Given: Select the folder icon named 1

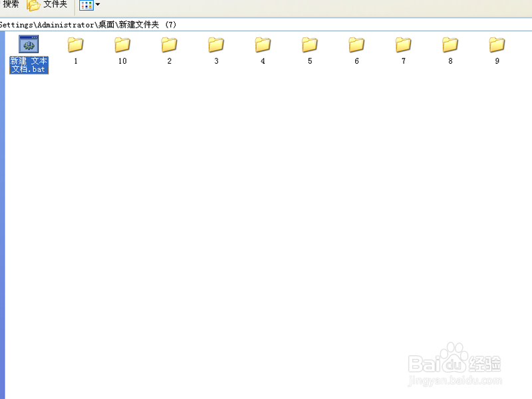Looking at the screenshot, I should (75, 45).
